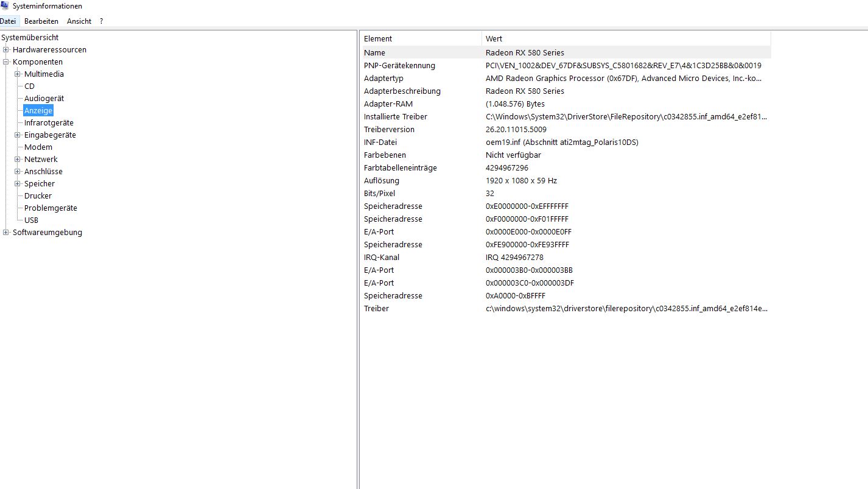868x489 pixels.
Task: Select the IRQ-Kanal row
Action: pyautogui.click(x=566, y=257)
